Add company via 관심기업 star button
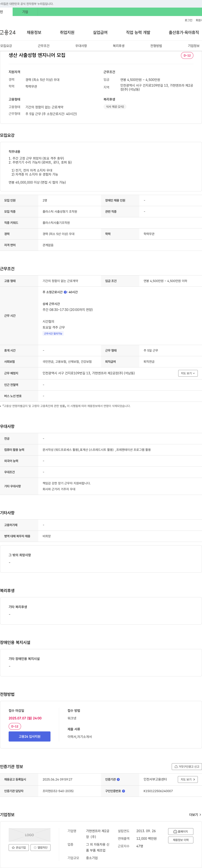This screenshot has height=868, width=202. [x=19, y=847]
